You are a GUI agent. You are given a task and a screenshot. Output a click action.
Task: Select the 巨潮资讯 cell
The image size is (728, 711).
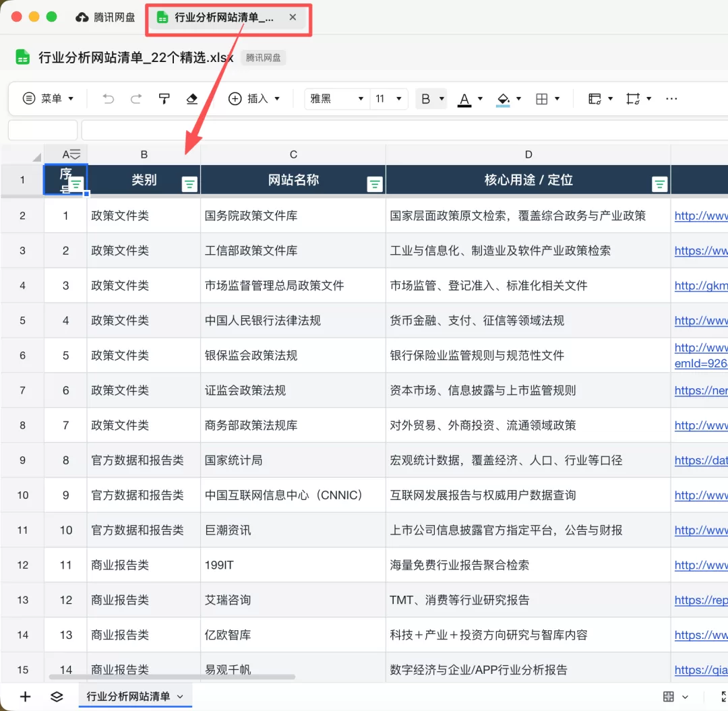click(293, 530)
